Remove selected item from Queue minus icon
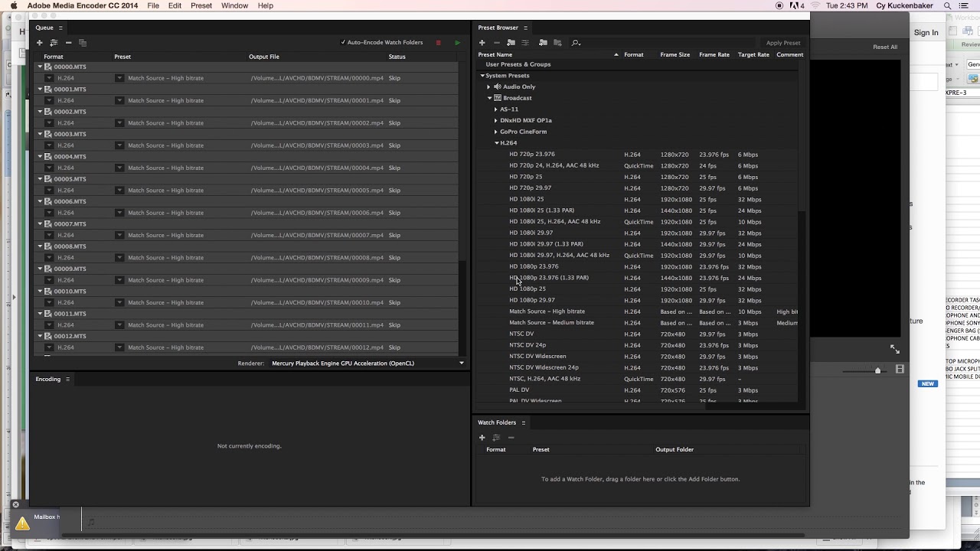980x551 pixels. pos(68,43)
